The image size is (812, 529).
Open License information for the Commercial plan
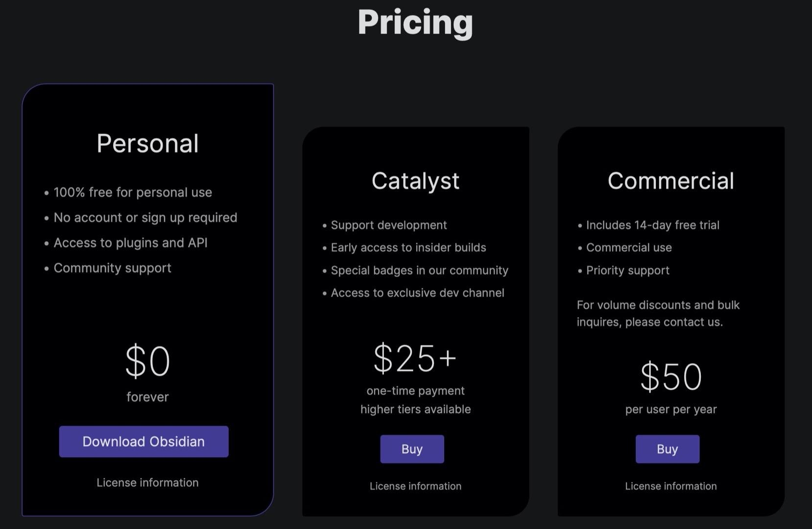670,486
